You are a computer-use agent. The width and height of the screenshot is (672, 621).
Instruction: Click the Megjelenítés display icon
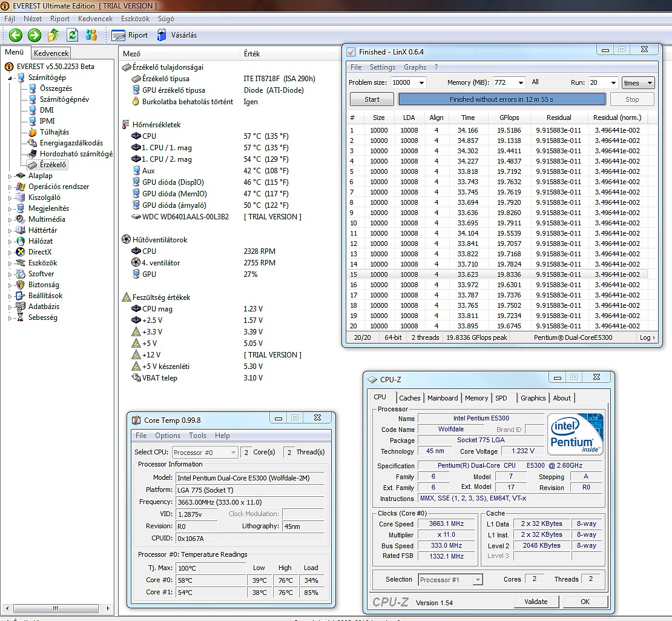tap(20, 208)
